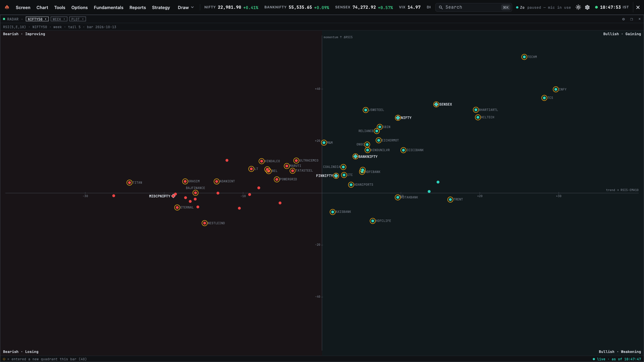Click the orange app logo icon
The height and width of the screenshot is (362, 644).
coord(7,7)
